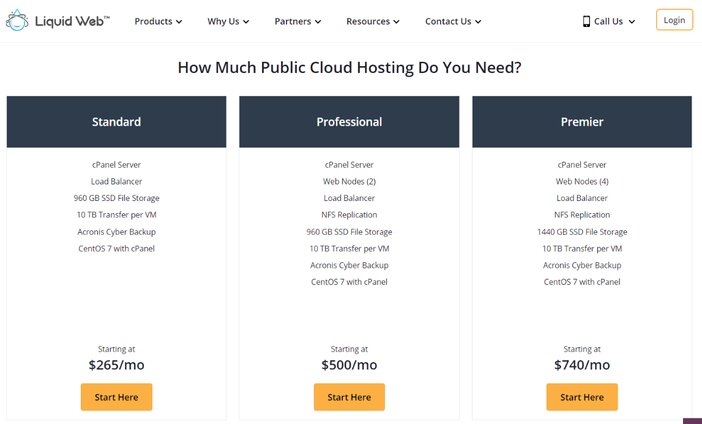Expand the Partners chevron arrow
The width and height of the screenshot is (702, 424).
(318, 21)
